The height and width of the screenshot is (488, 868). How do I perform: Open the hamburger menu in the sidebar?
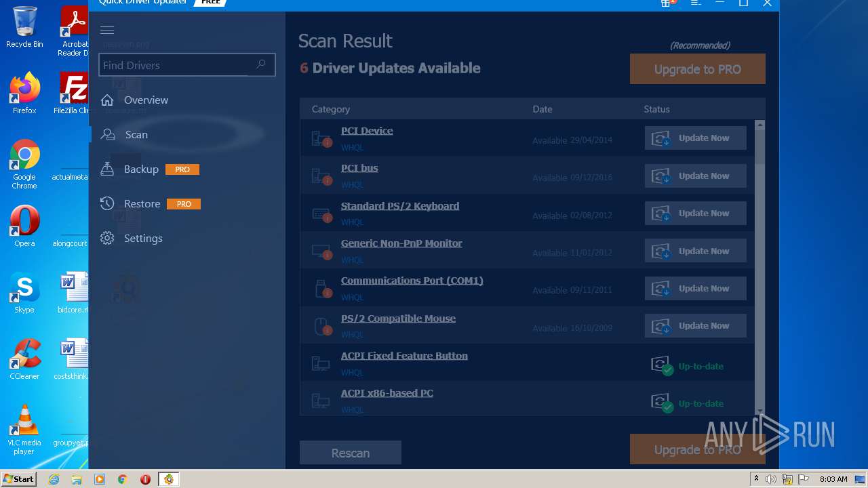(x=106, y=30)
